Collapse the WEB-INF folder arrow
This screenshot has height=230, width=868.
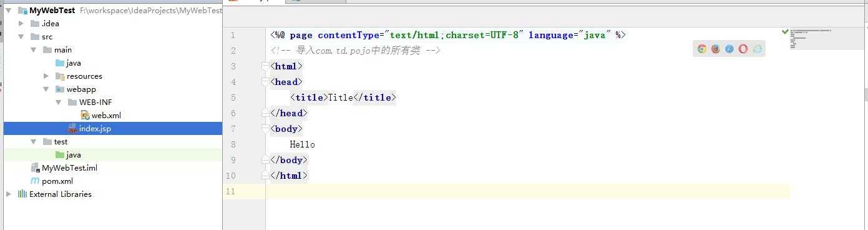(x=59, y=102)
